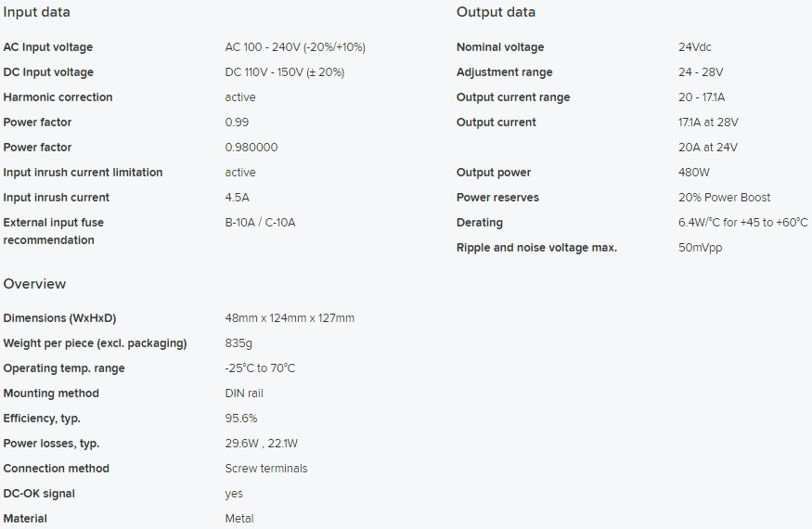
Task: Click the Screw terminals connection value
Action: 266,469
